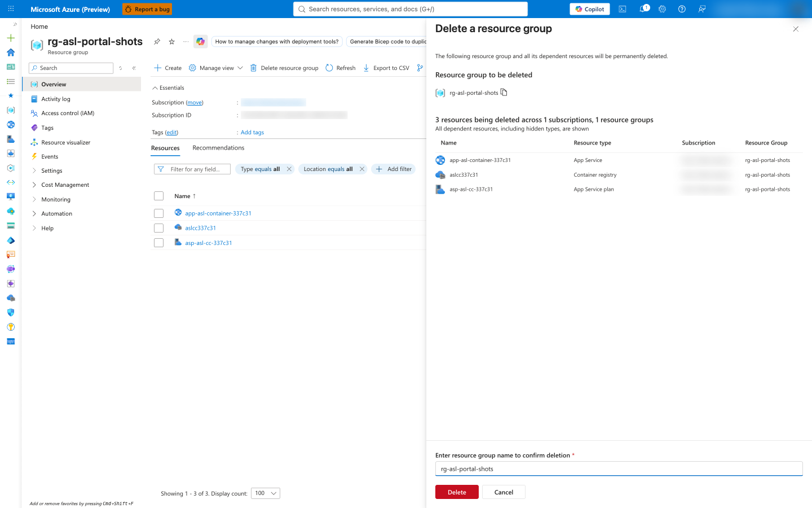
Task: Expand the Settings menu section
Action: (51, 170)
